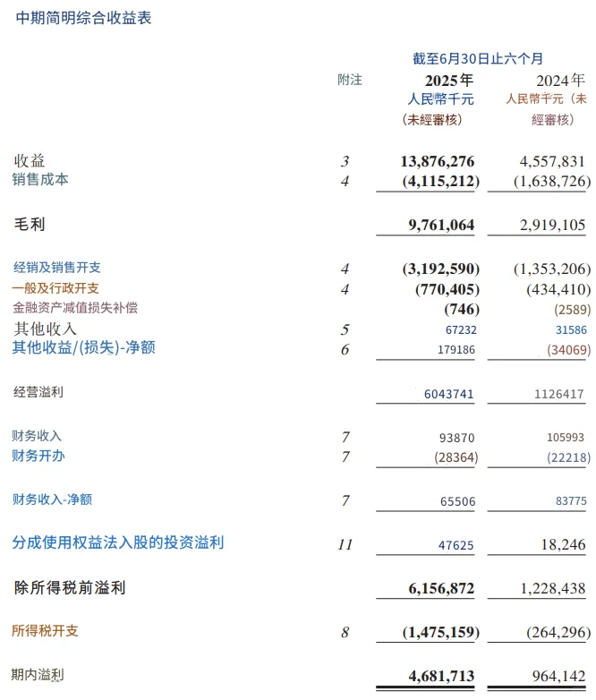596x700 pixels.
Task: Select the 所得税开支 label
Action: [x=45, y=631]
